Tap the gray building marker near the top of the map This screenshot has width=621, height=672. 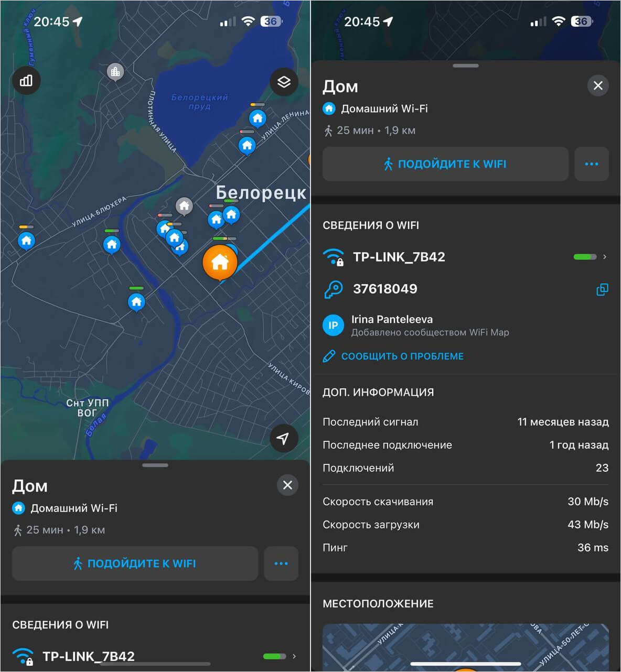115,72
